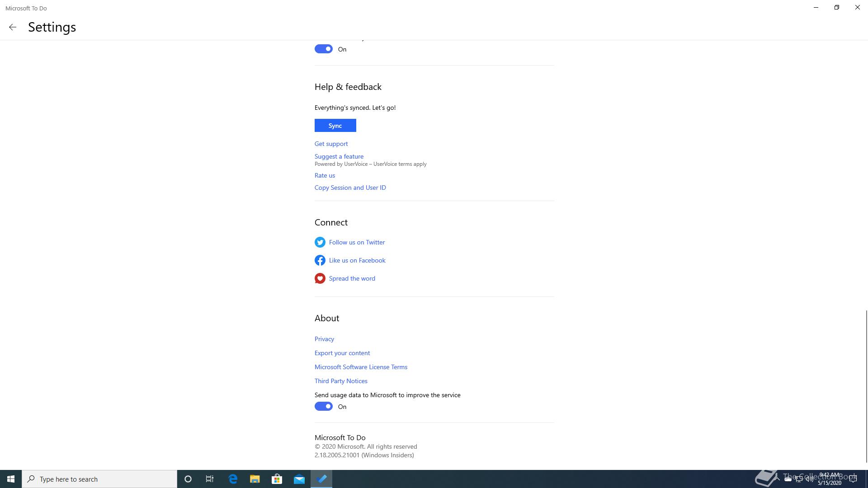The image size is (868, 488).
Task: Click the Microsoft To Do taskbar icon
Action: coord(321,479)
